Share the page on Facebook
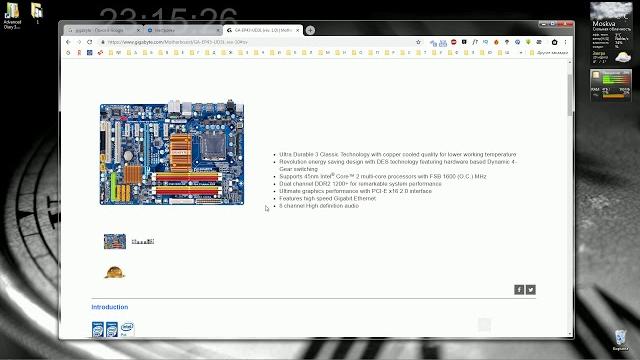 point(519,290)
